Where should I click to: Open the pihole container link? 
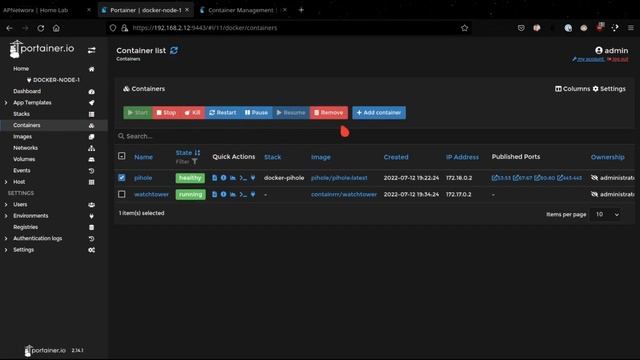tap(143, 178)
